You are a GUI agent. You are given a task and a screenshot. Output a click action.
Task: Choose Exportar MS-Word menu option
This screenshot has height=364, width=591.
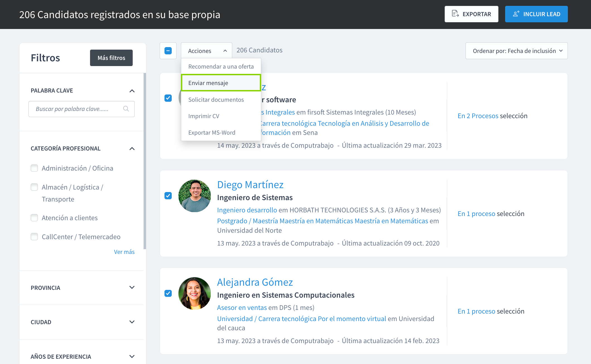(x=212, y=132)
